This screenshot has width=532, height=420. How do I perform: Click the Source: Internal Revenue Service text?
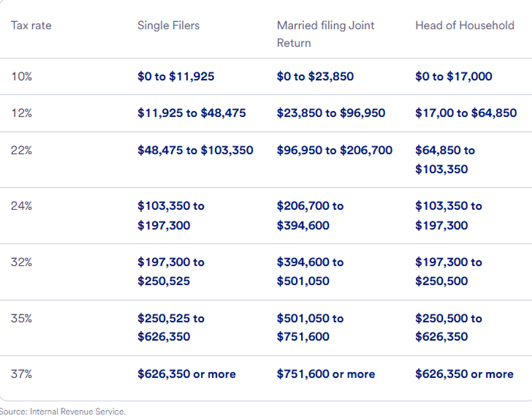pyautogui.click(x=62, y=412)
